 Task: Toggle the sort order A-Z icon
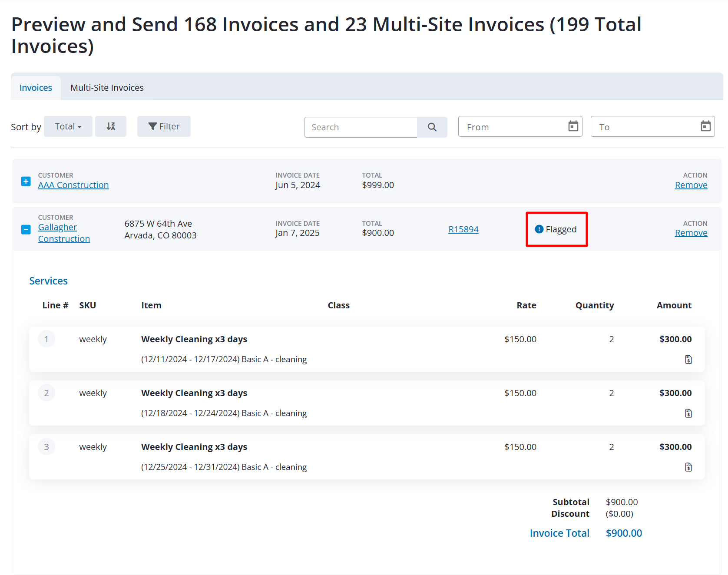[x=111, y=126]
